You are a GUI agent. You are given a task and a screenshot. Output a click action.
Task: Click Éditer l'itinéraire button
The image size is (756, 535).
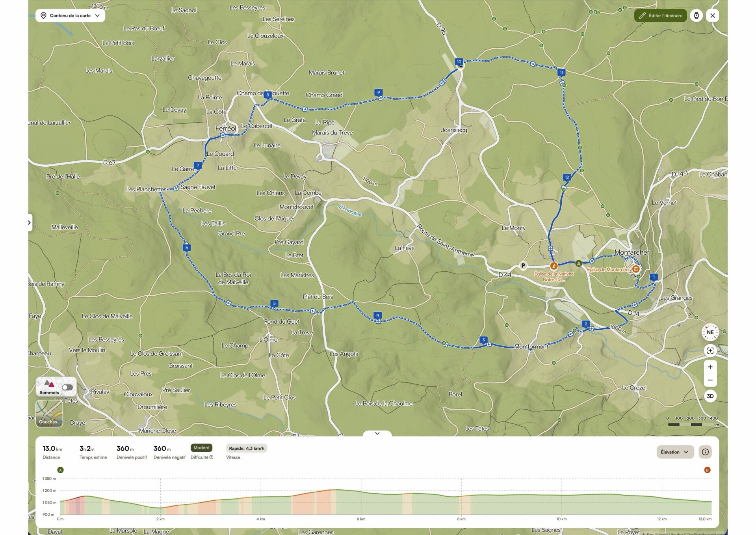(660, 15)
